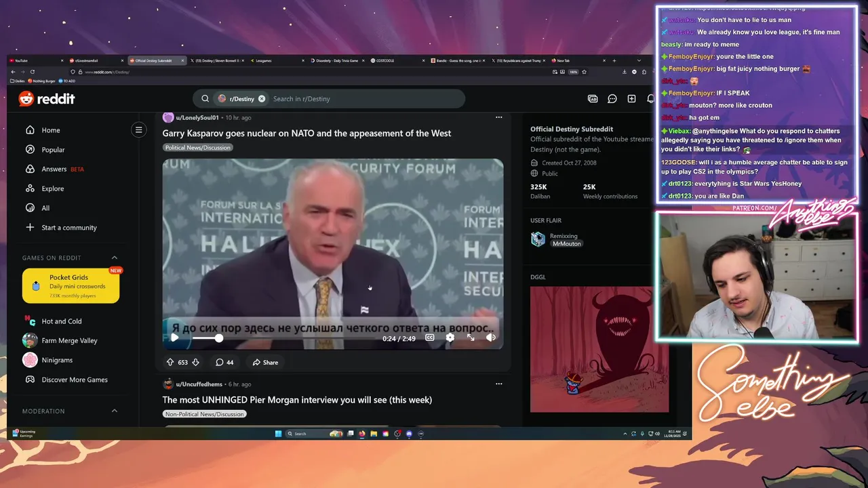Screen dimensions: 868x488
Task: Downvote the Garry Kasparov post
Action: [x=195, y=363]
